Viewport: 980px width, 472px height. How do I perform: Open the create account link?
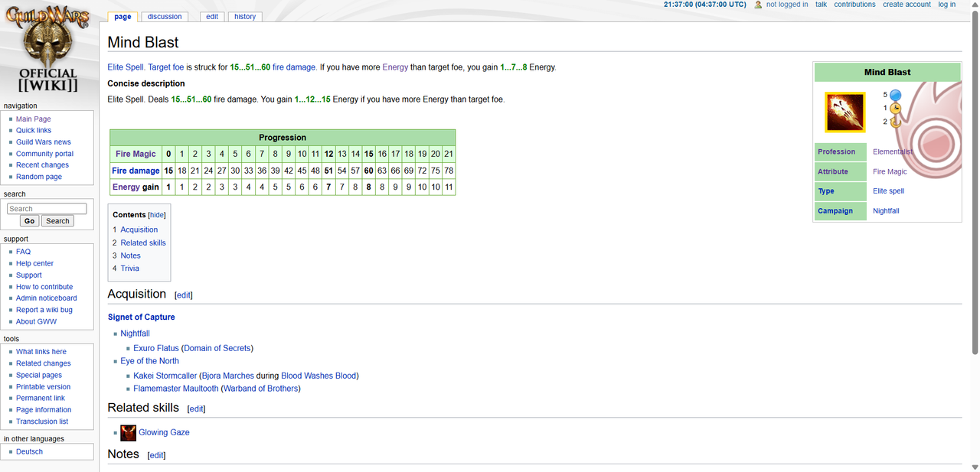906,5
